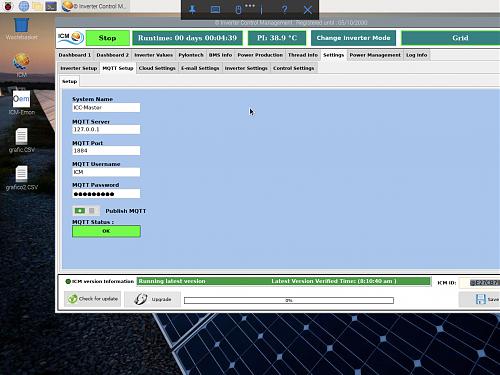Launch the web browser globe icon
Screen dimensions: 500x375
[x=24, y=6]
